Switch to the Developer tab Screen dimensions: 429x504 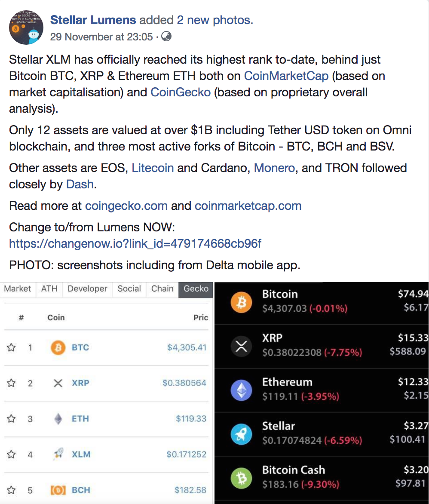[x=87, y=289]
